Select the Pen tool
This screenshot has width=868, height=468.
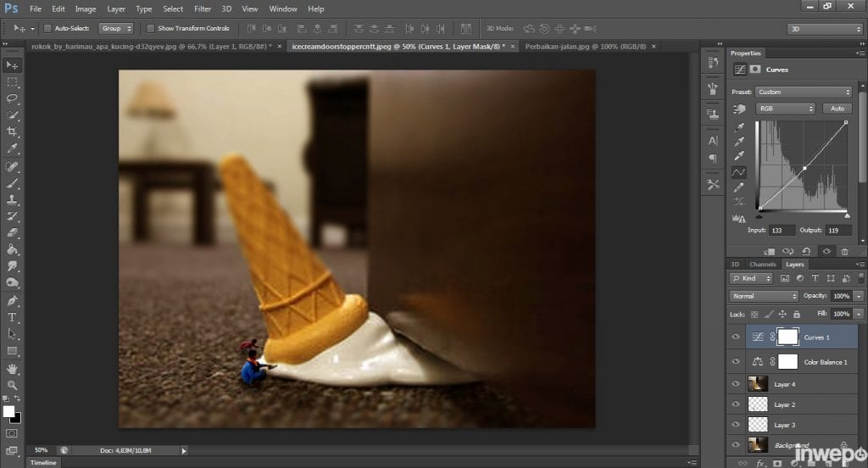click(12, 300)
